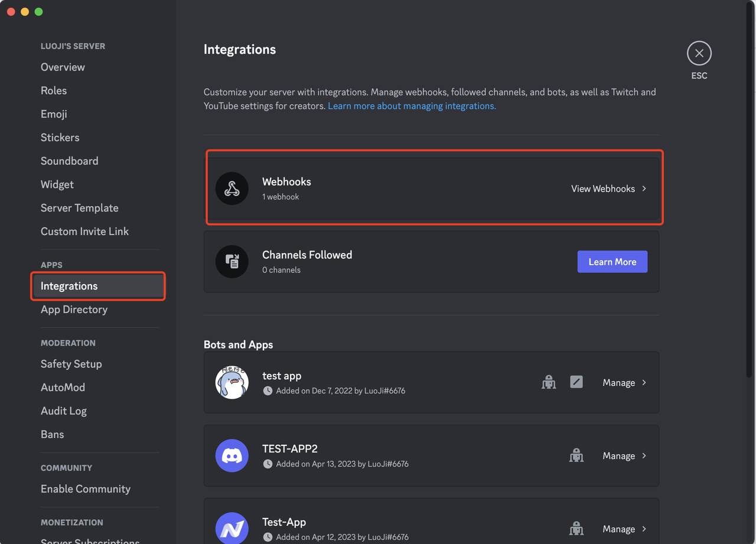756x544 pixels.
Task: Click 'Added on Apr 13, 2023 by LuoJi#6676'
Action: (343, 464)
